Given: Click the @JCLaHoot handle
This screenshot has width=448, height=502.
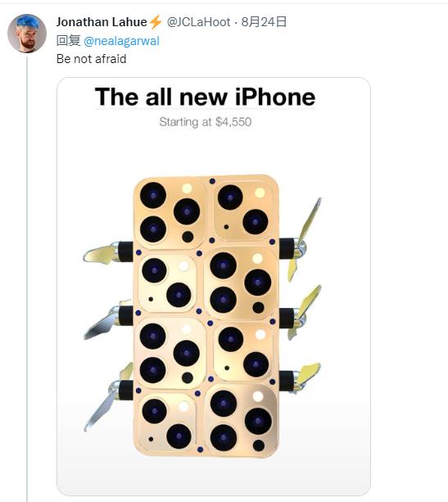Looking at the screenshot, I should click(x=198, y=22).
